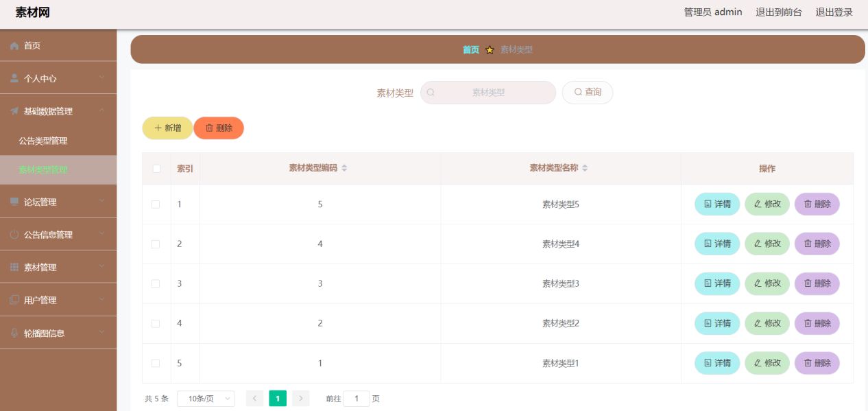Expand the 论坛管理 sidebar menu arrow
The height and width of the screenshot is (411, 868).
(x=101, y=201)
